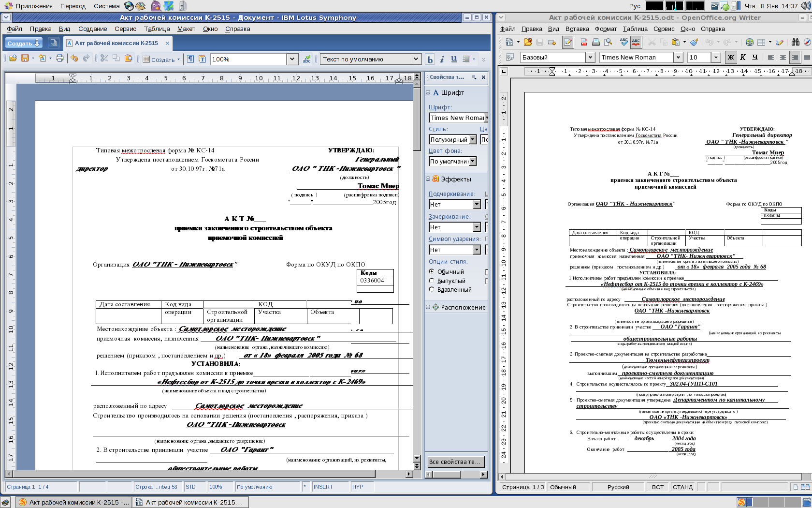This screenshot has width=812, height=508.
Task: Open the 'Таблица' menu in Lotus Symphony
Action: point(157,29)
